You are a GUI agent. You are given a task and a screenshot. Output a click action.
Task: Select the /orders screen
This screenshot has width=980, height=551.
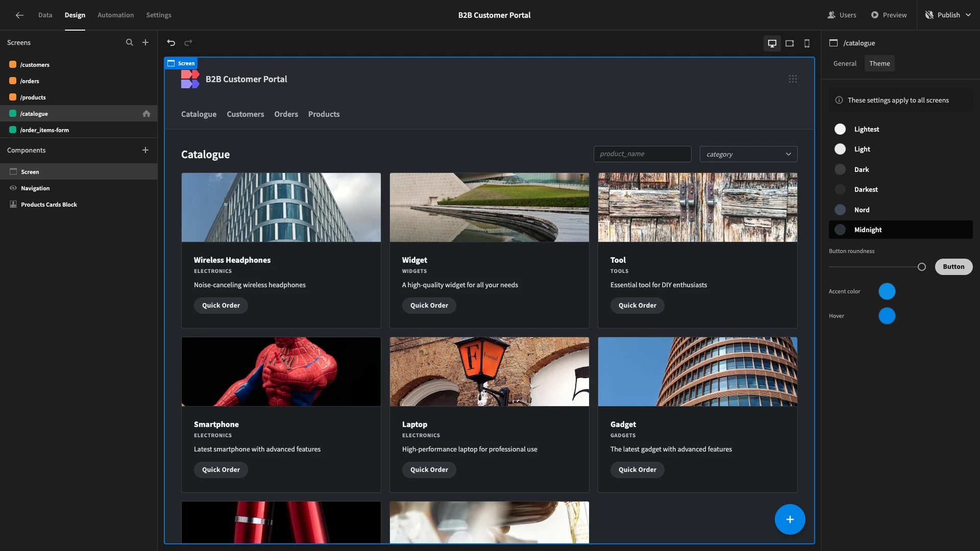79,81
